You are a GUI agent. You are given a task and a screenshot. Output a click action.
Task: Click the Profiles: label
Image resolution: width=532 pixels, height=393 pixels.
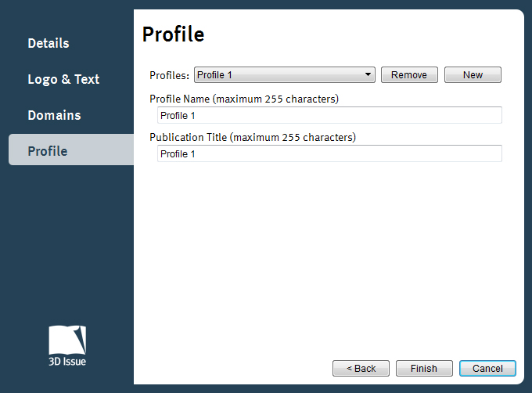(169, 76)
